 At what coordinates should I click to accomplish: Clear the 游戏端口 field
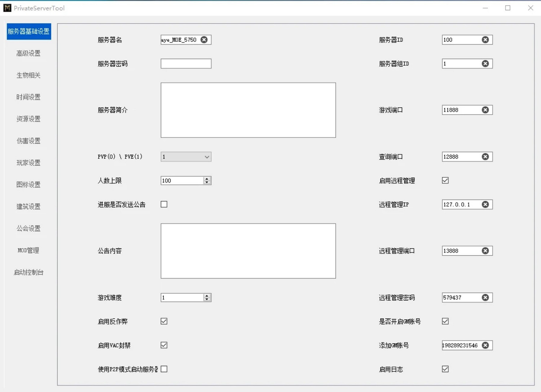[x=485, y=110]
